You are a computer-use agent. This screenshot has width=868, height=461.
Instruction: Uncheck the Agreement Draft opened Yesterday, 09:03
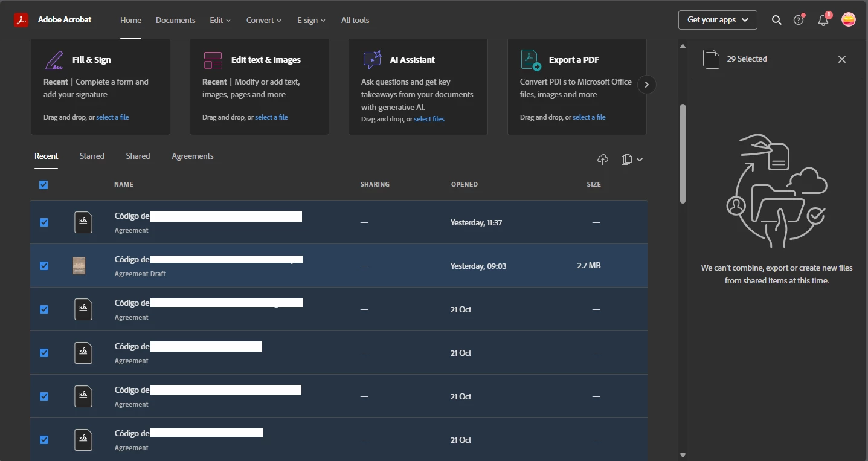click(44, 266)
